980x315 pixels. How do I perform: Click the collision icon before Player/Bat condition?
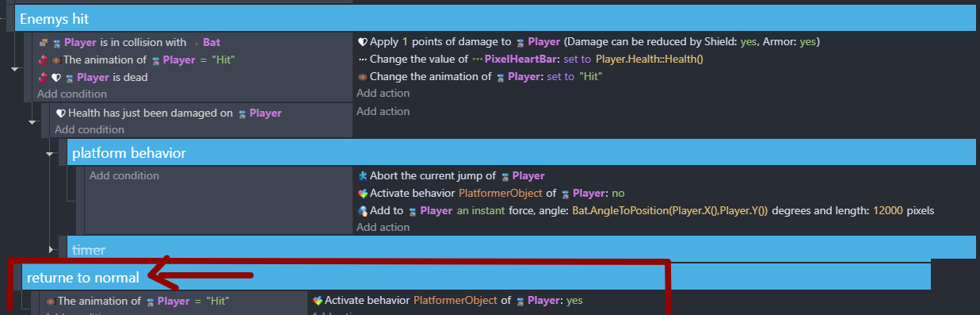pos(44,43)
